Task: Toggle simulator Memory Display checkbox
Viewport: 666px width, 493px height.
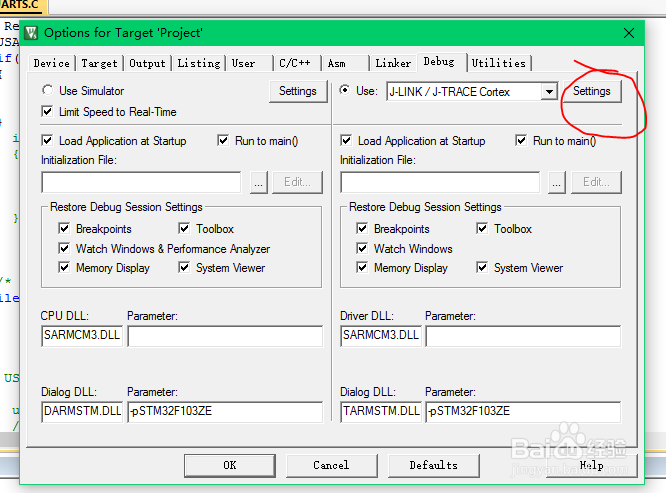Action: 64,268
